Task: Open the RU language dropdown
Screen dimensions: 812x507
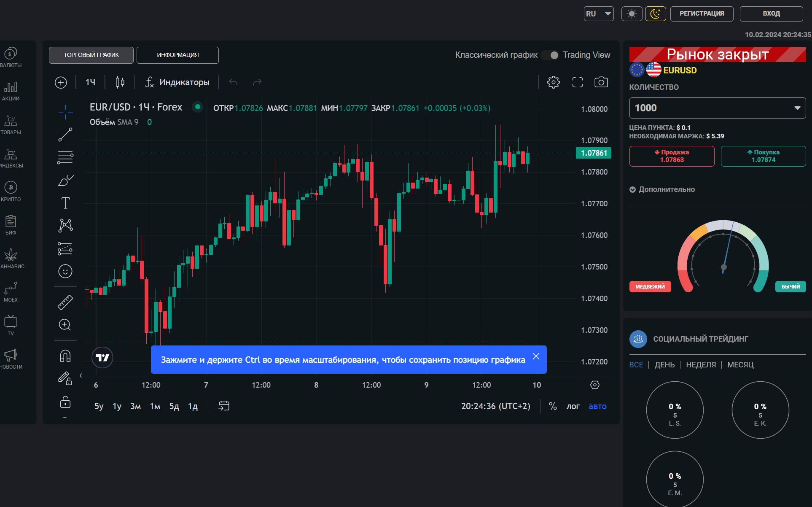Action: (599, 14)
